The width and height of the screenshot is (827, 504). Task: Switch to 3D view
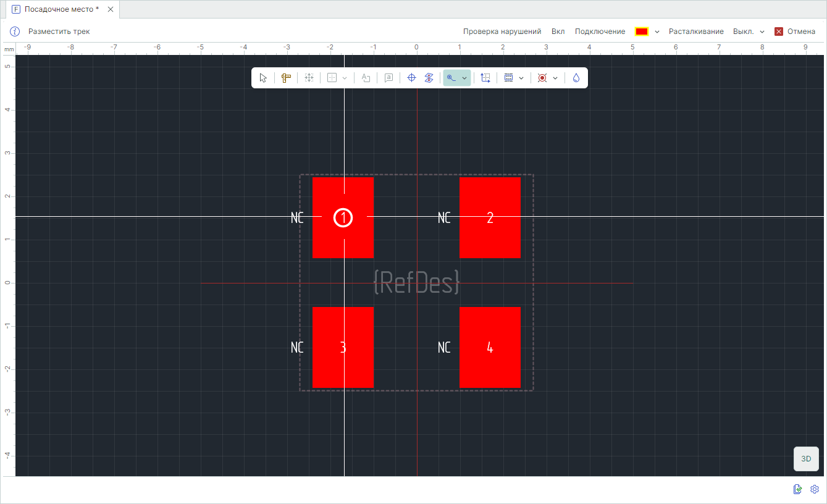point(806,459)
